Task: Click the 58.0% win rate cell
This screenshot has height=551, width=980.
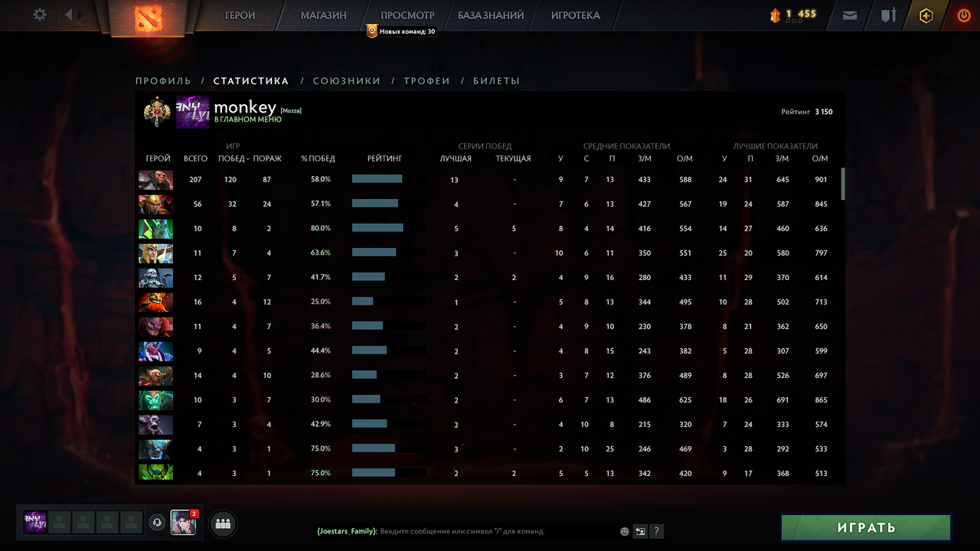Action: click(x=321, y=179)
